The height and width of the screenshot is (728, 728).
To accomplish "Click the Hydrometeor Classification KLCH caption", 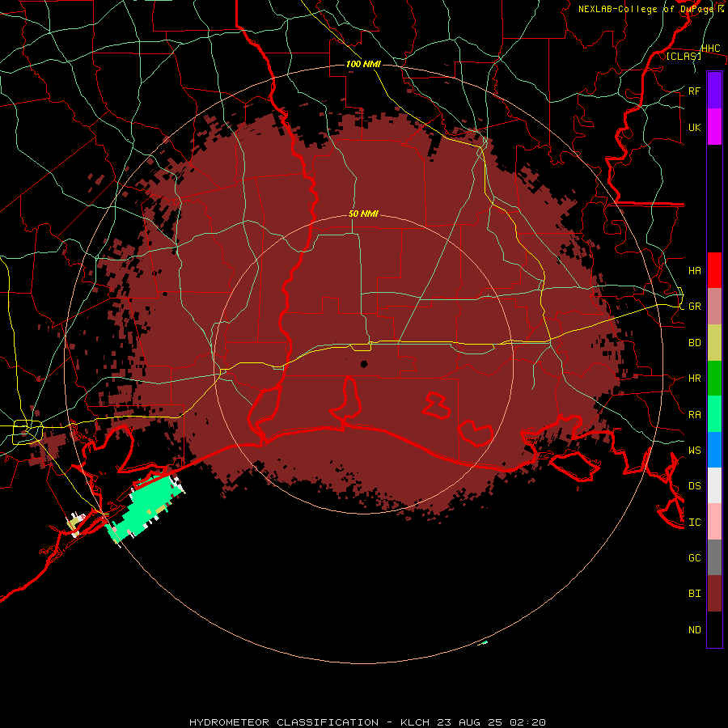I will point(367,722).
